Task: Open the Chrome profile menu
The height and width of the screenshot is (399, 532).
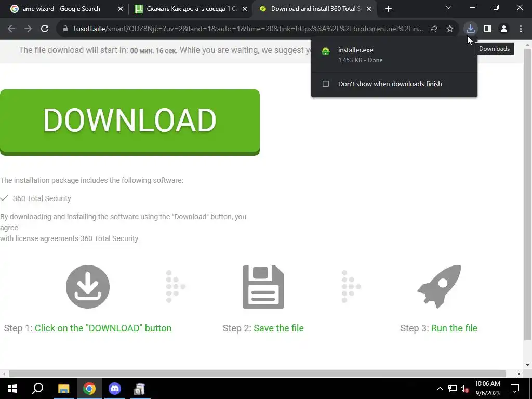Action: [504, 29]
